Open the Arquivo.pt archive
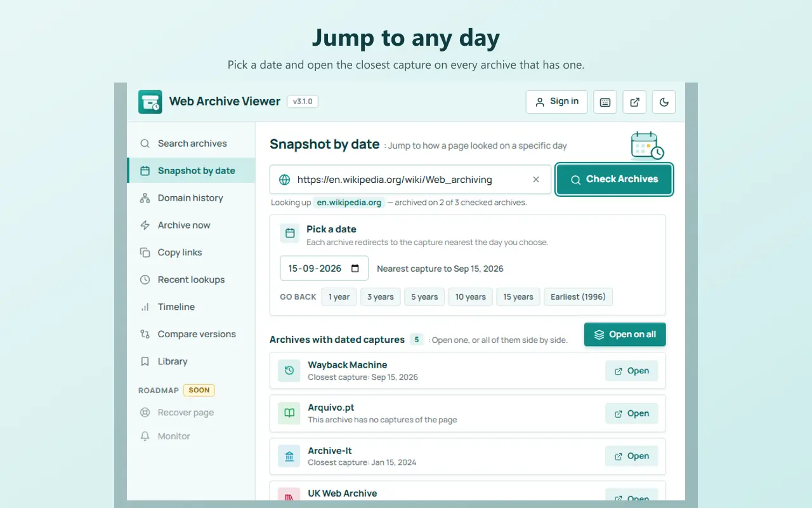The image size is (812, 508). pyautogui.click(x=631, y=413)
